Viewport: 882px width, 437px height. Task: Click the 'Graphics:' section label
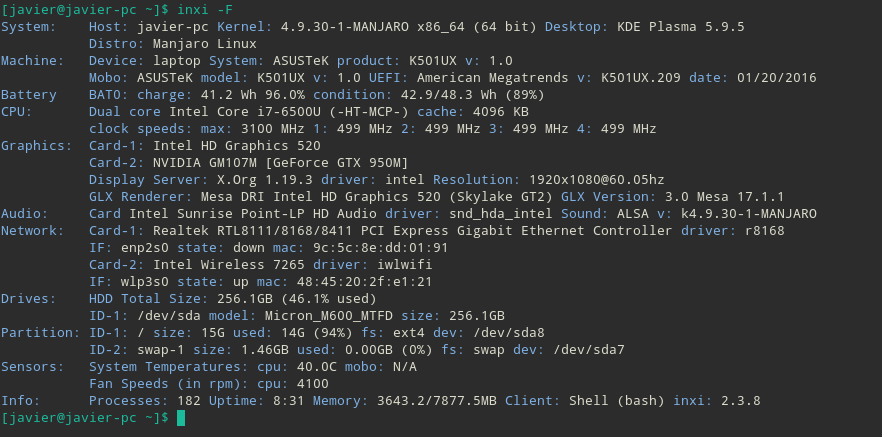[37, 146]
